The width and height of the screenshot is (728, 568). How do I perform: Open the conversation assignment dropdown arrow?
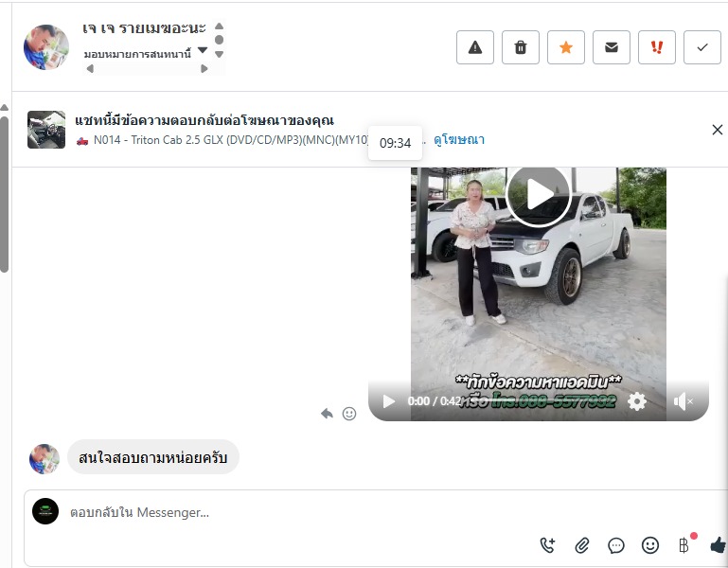click(x=203, y=49)
